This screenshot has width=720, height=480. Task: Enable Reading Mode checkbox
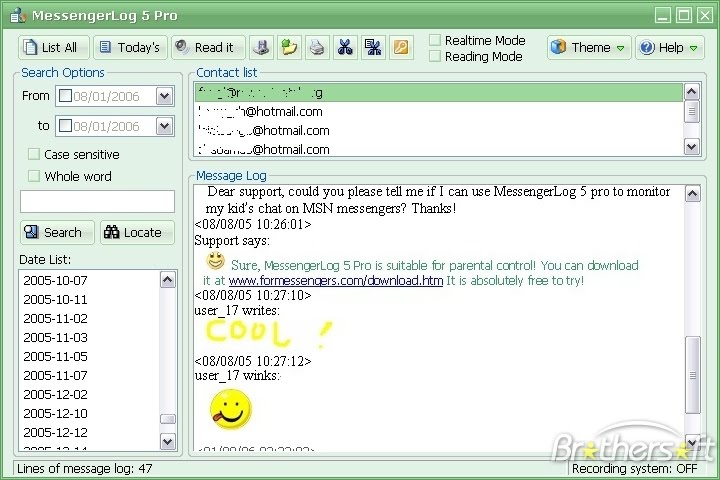point(435,56)
